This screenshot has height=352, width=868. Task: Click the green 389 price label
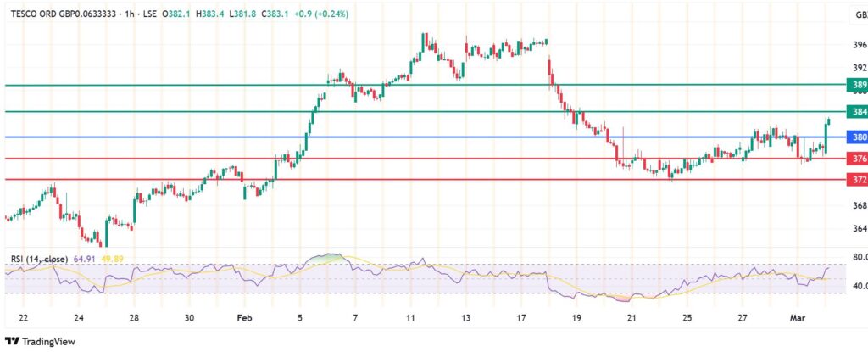pos(858,85)
